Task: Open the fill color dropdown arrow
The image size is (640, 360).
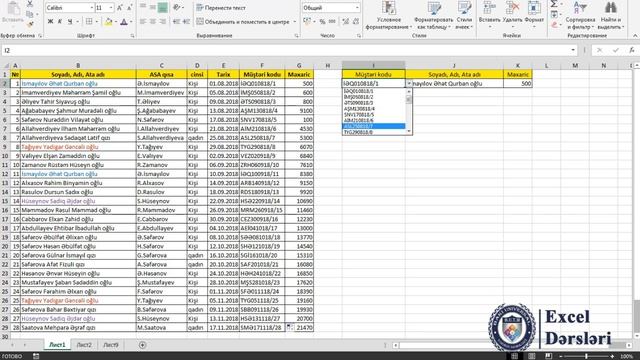Action: pyautogui.click(x=115, y=22)
